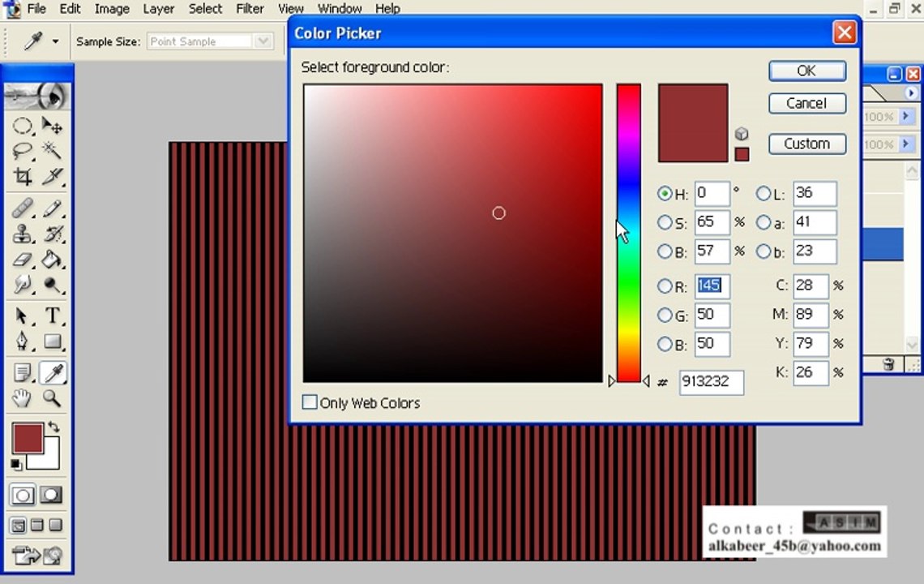Screen dimensions: 924x584
Task: Click the Layers panel scroll-up arrow
Action: [x=912, y=171]
